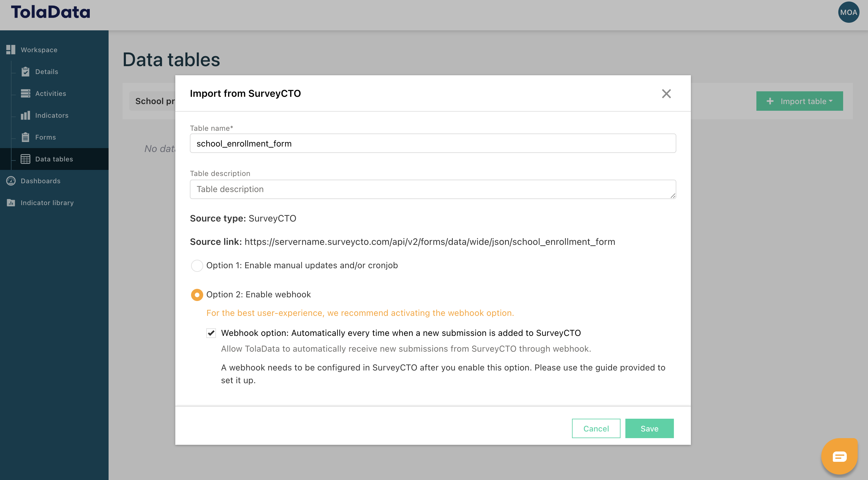Click the textarea resize handle corner

[x=673, y=195]
